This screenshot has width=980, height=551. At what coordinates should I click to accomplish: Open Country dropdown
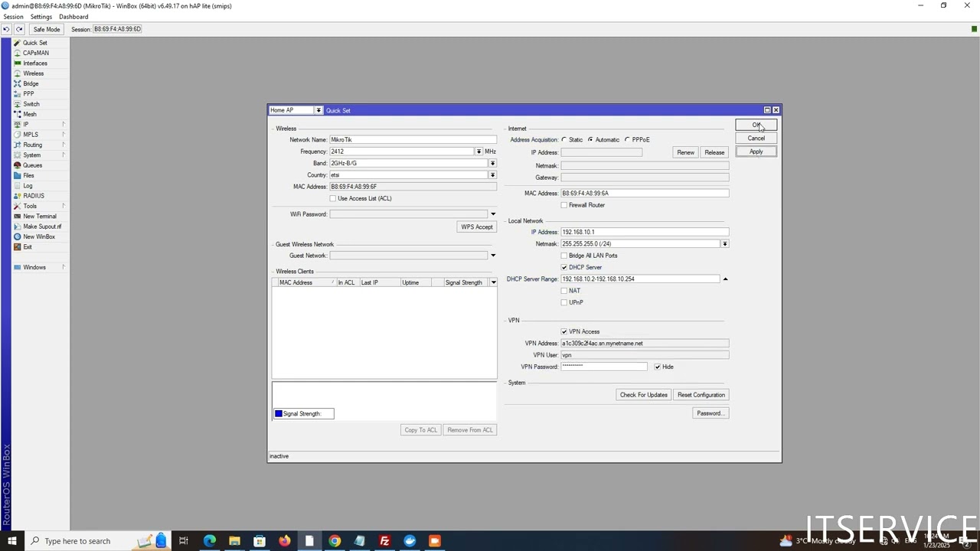[x=492, y=175]
